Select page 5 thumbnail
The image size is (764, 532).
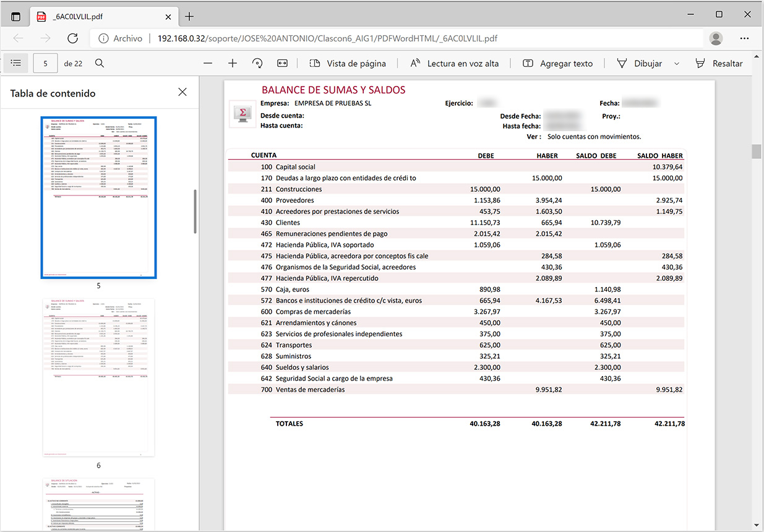[98, 197]
